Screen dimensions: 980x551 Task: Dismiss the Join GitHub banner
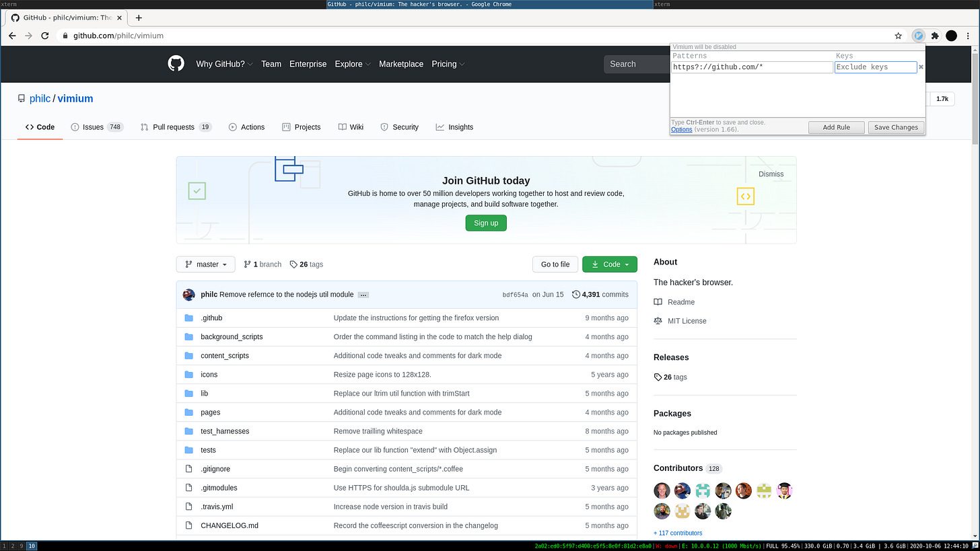(771, 174)
